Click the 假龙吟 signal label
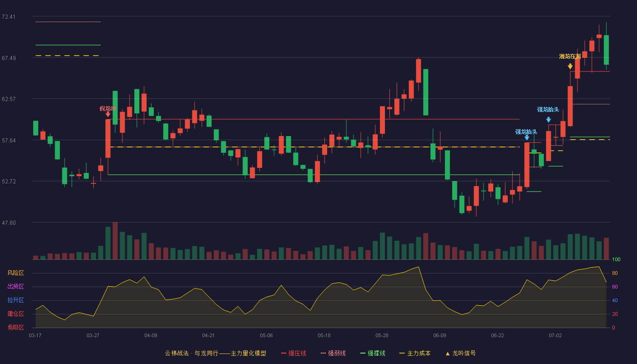 [108, 109]
